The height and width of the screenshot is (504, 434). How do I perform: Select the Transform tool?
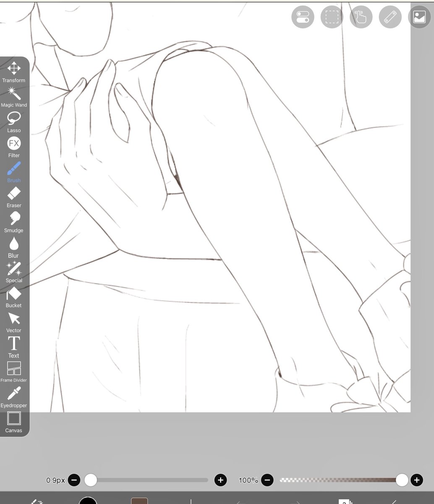point(14,72)
